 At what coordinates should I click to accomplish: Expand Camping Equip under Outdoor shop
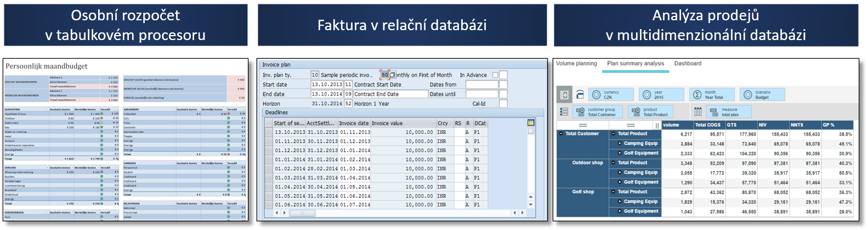pyautogui.click(x=620, y=172)
